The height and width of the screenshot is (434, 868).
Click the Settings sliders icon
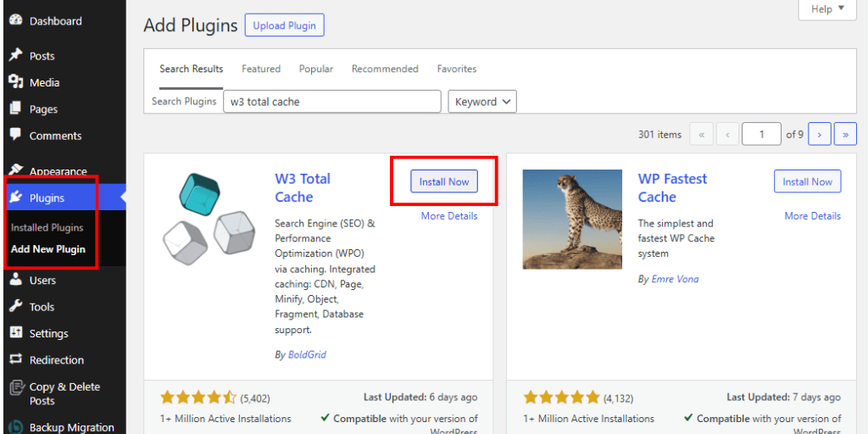[x=16, y=332]
